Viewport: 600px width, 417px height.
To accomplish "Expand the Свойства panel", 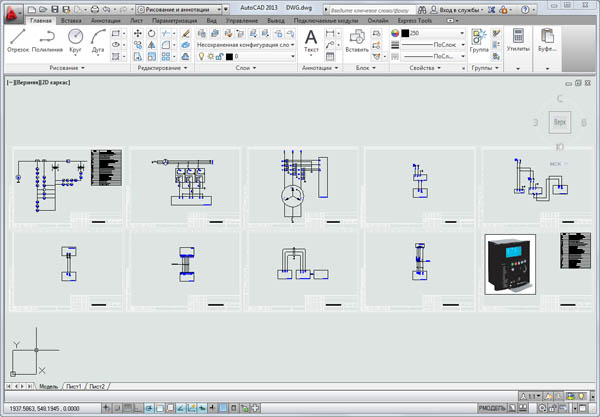I will [425, 68].
